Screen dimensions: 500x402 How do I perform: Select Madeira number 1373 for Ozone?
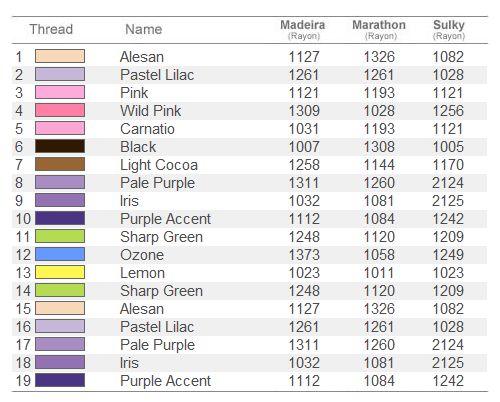pos(304,255)
